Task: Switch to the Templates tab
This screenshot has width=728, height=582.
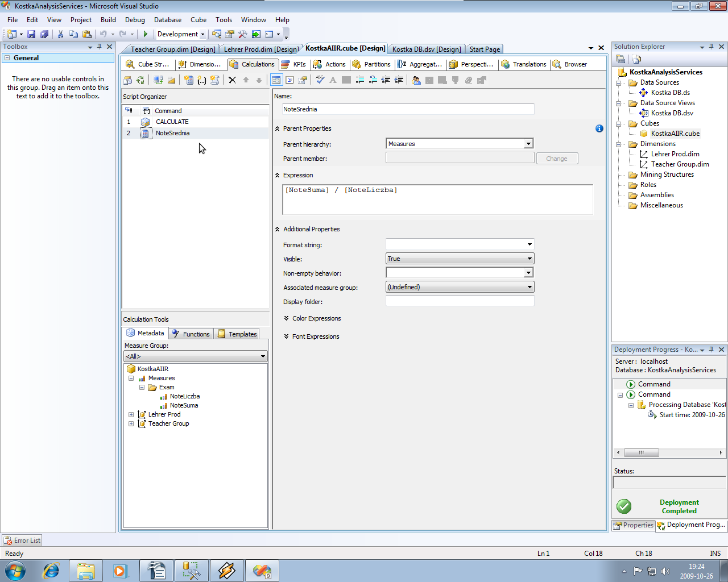Action: pos(237,334)
